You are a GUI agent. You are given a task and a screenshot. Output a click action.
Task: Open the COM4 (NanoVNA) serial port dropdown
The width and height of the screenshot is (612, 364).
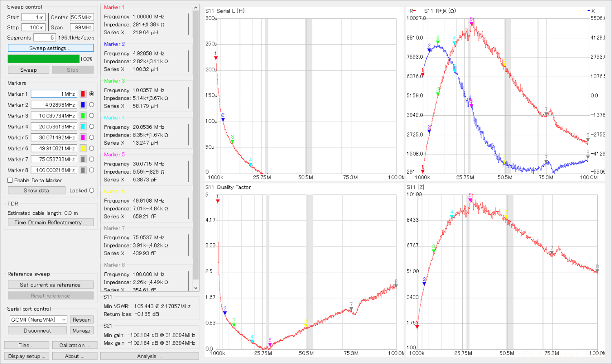pos(38,320)
